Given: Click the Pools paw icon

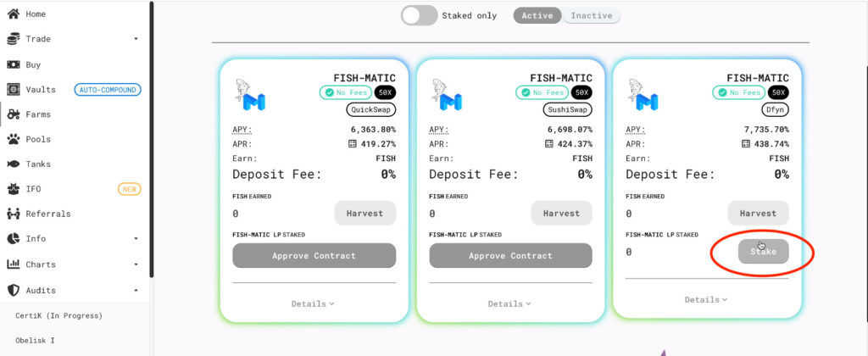Looking at the screenshot, I should tap(14, 139).
